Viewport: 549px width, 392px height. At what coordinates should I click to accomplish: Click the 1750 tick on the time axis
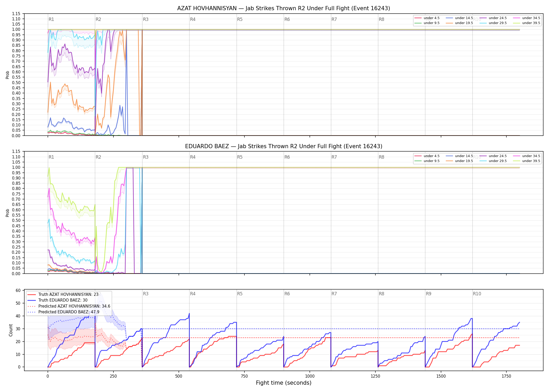(x=506, y=376)
